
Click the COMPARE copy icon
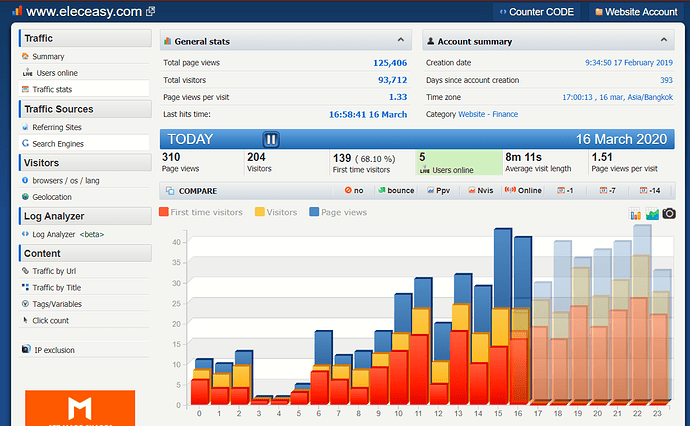point(170,191)
